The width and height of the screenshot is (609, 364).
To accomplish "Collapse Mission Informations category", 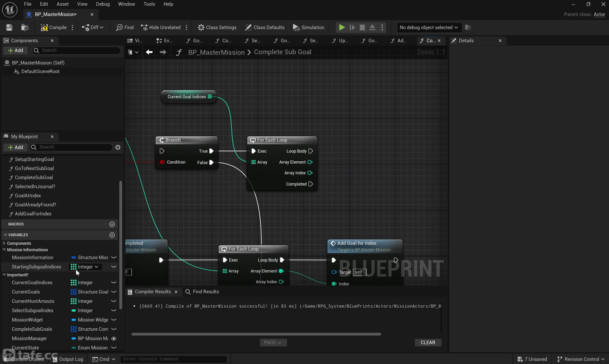I will point(4,250).
